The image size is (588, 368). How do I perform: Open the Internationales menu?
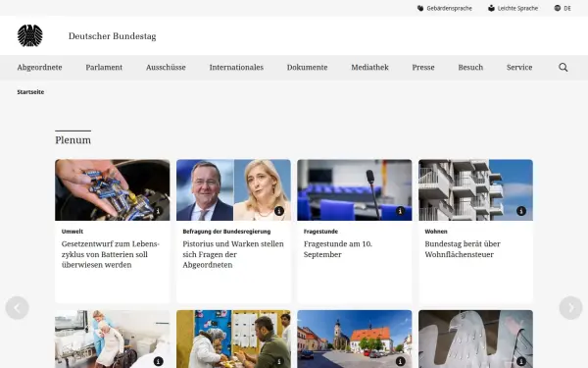[236, 67]
